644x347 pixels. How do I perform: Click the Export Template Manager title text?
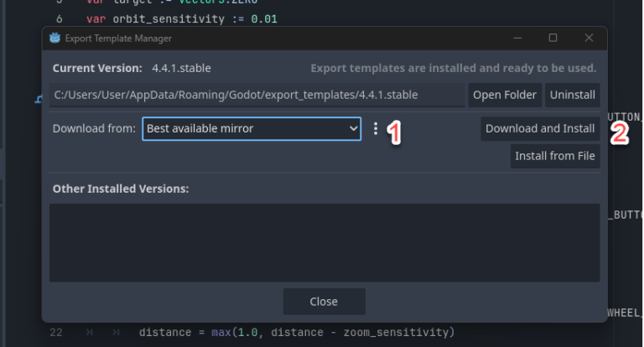118,39
